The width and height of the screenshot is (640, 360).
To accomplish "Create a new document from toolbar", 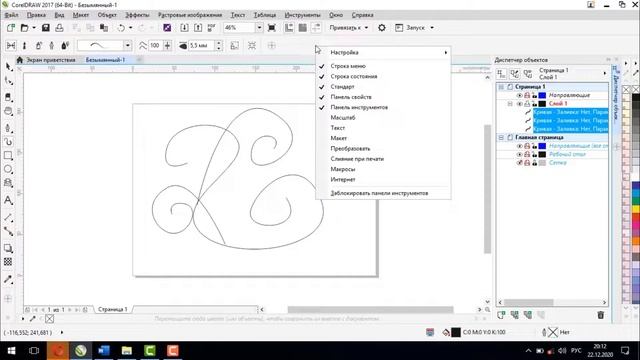I will coord(11,28).
